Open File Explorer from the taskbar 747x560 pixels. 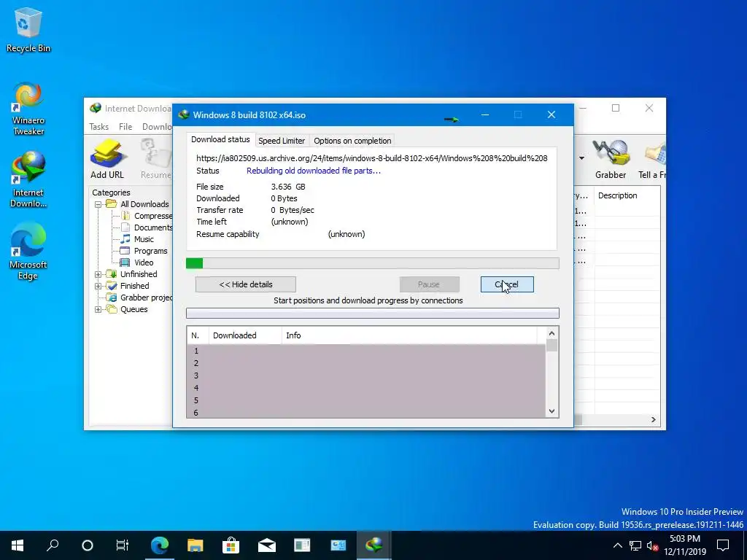195,545
